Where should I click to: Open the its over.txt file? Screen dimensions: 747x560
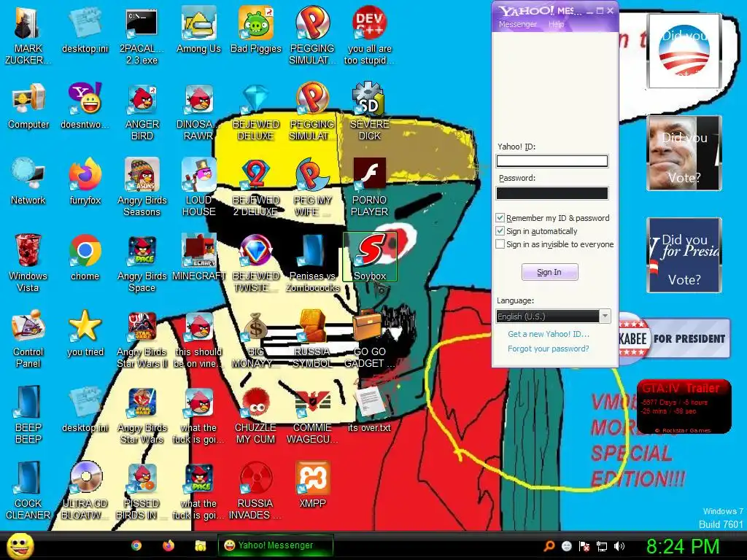coord(370,410)
